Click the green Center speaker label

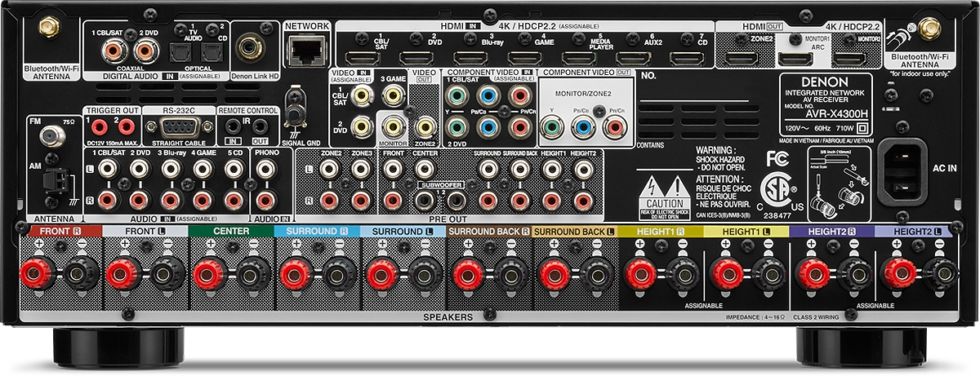(x=231, y=232)
